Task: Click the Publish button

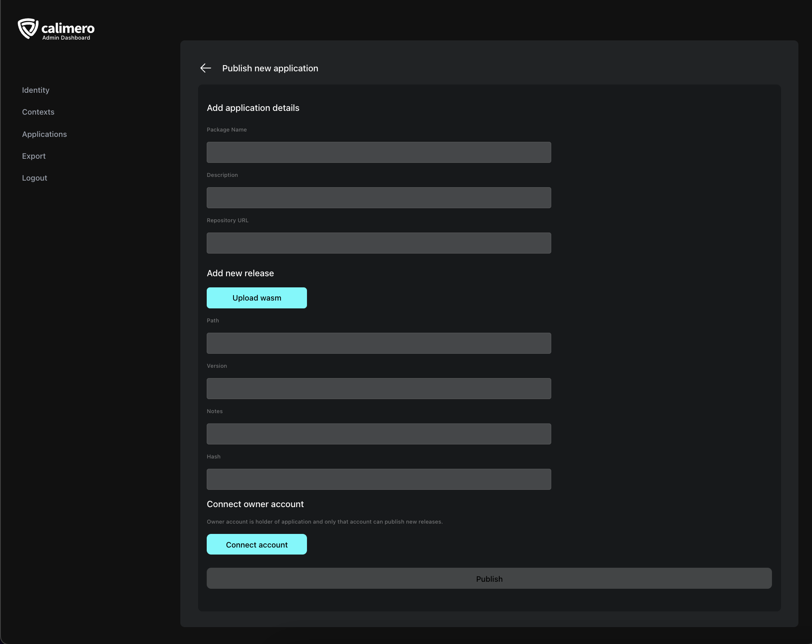Action: (489, 578)
